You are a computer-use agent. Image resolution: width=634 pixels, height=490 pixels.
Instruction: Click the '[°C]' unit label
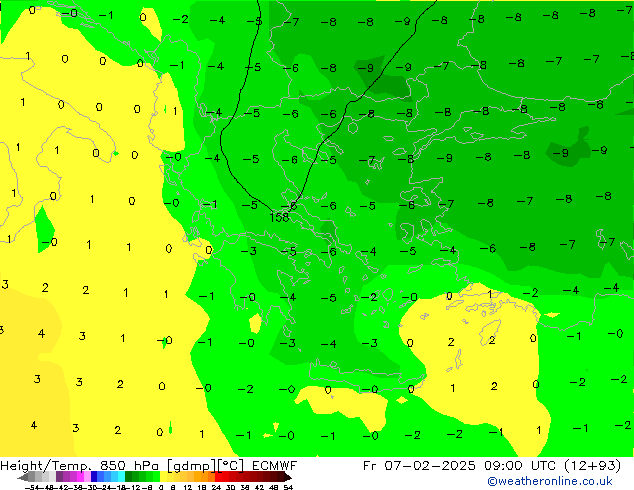pos(231,465)
